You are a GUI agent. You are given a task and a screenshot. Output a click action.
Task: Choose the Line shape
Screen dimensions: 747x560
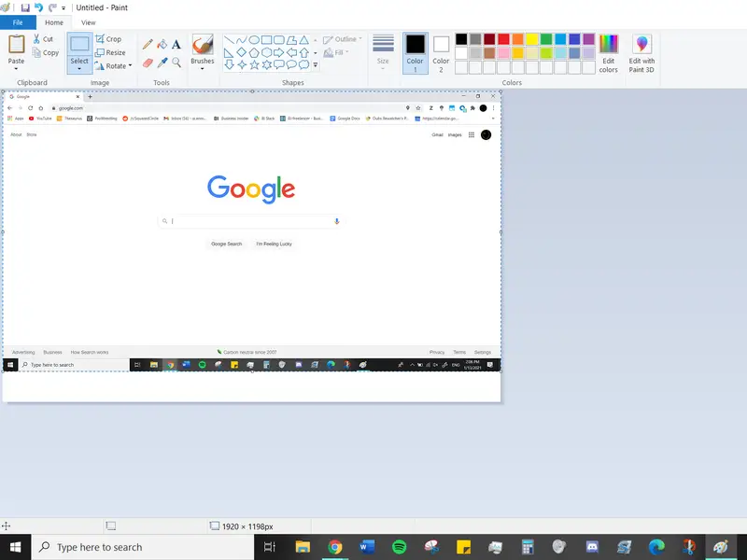pyautogui.click(x=229, y=40)
